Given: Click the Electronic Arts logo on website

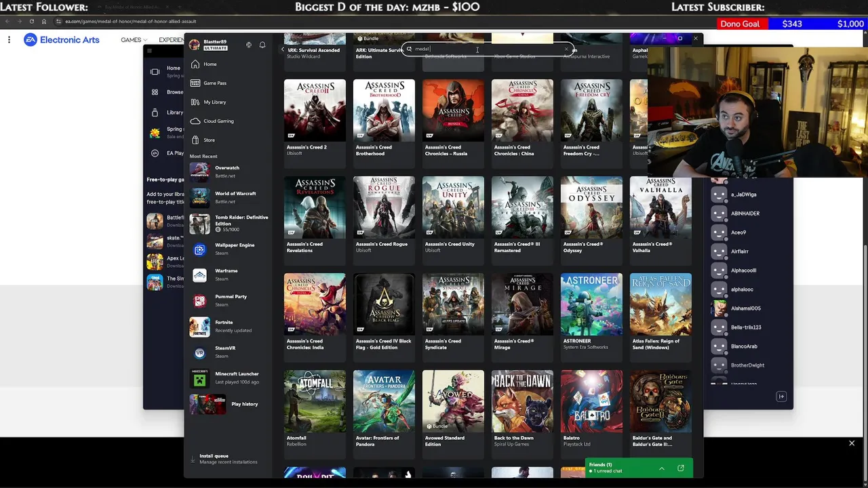Looking at the screenshot, I should pos(62,40).
